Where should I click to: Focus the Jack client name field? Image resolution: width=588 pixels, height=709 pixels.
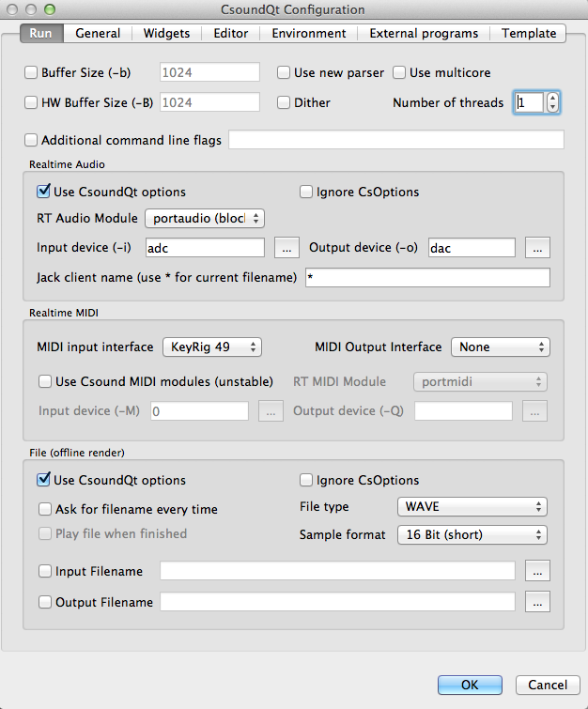click(x=428, y=277)
